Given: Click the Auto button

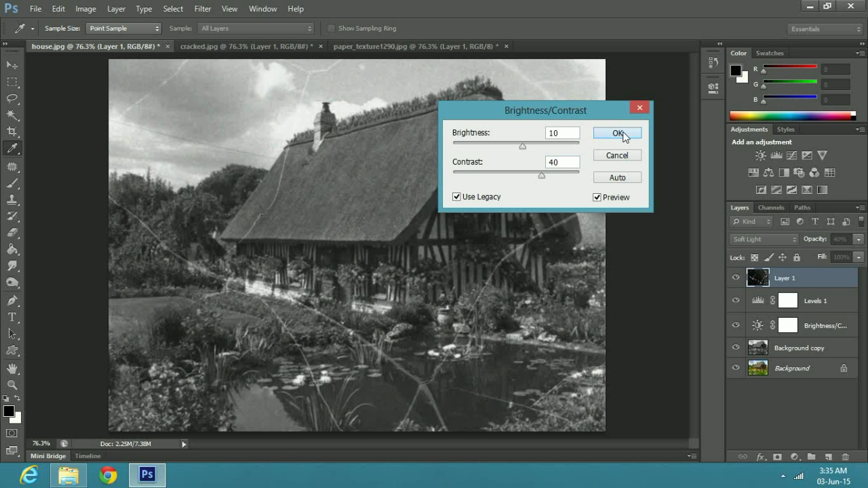Looking at the screenshot, I should coord(617,178).
